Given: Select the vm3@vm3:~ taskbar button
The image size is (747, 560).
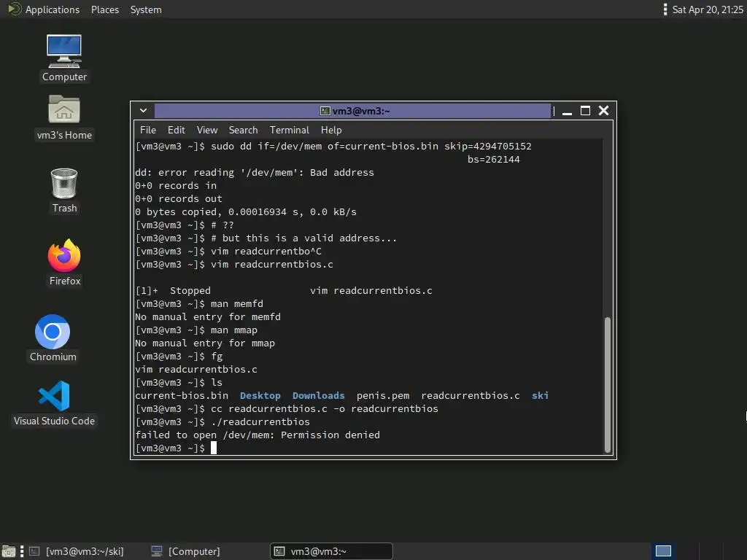Looking at the screenshot, I should tap(332, 551).
